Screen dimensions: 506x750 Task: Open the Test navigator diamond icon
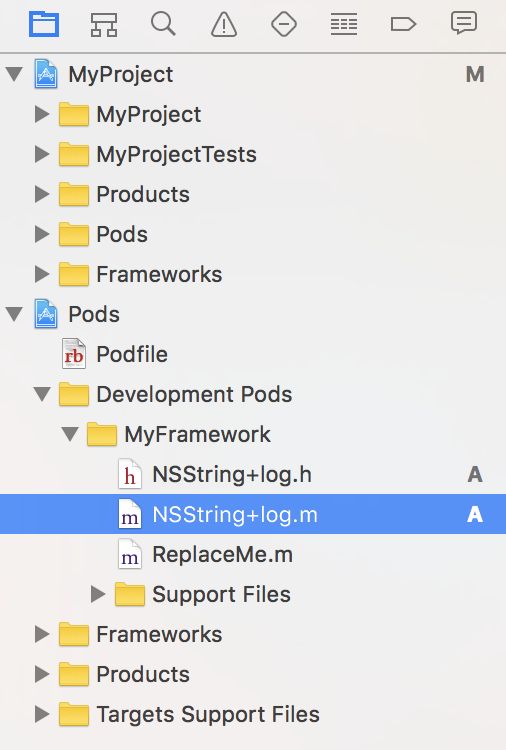[x=284, y=24]
